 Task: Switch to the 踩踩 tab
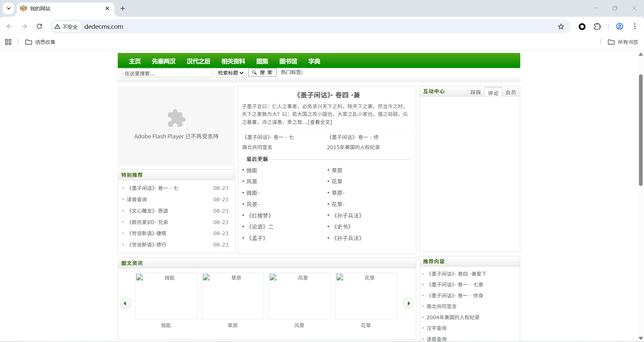point(476,92)
